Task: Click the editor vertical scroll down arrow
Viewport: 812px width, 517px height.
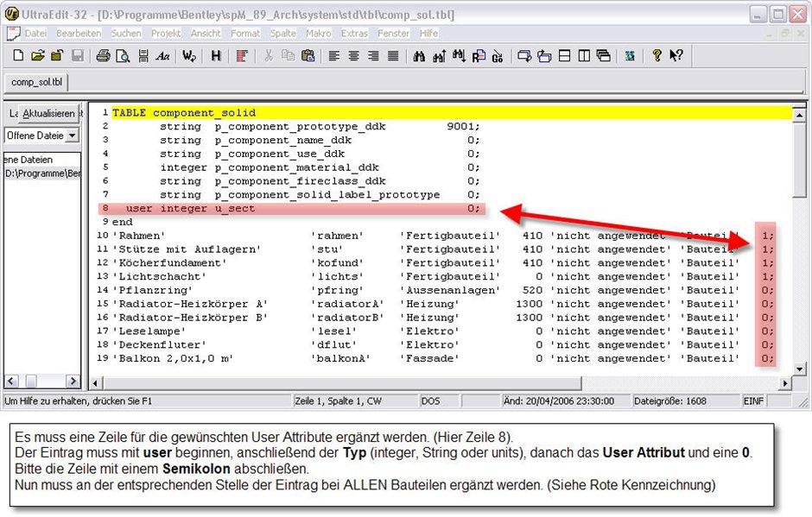Action: (799, 369)
